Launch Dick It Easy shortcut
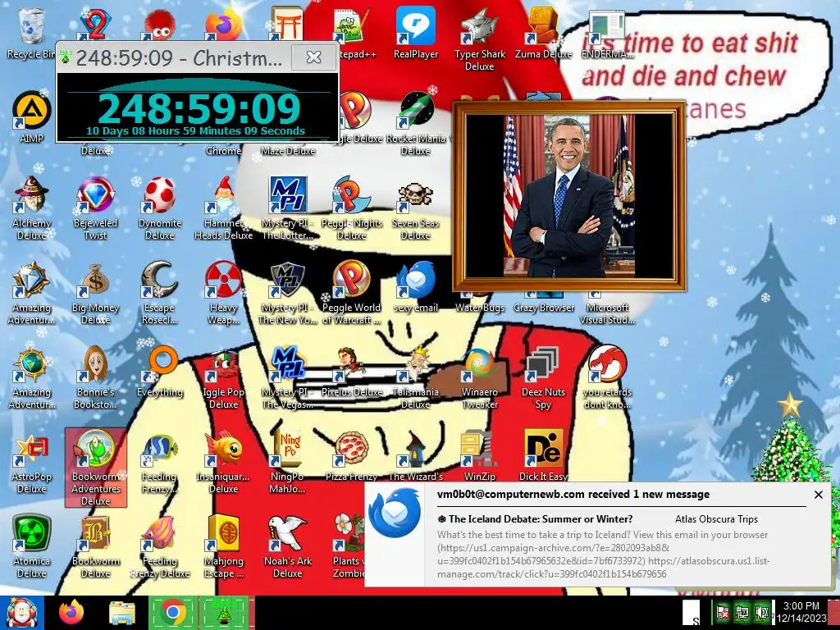840x630 pixels. [x=543, y=455]
